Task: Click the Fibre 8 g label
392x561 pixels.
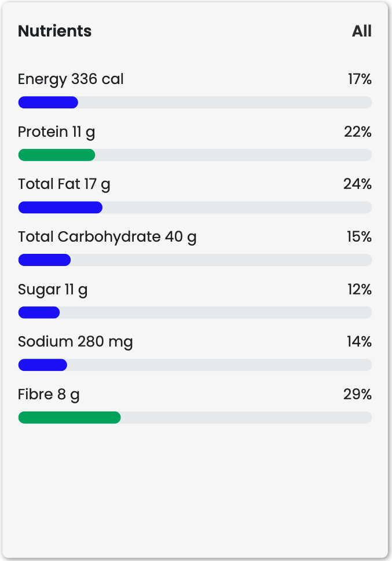Action: click(x=49, y=395)
